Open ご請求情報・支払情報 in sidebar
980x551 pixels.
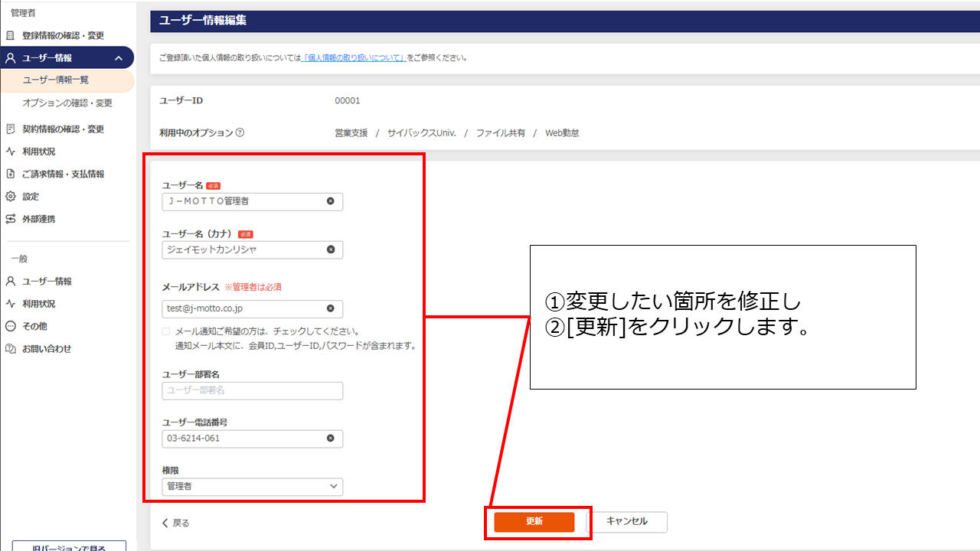[63, 174]
